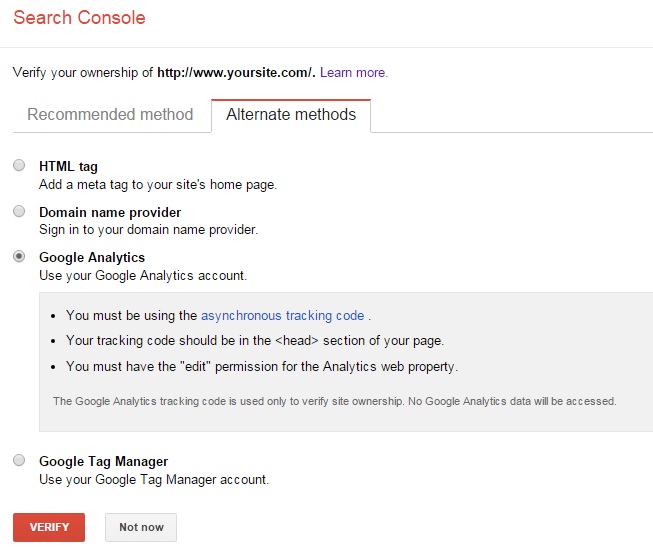Select the HTML tag radio button
Screen dimensions: 653x556
pyautogui.click(x=19, y=166)
